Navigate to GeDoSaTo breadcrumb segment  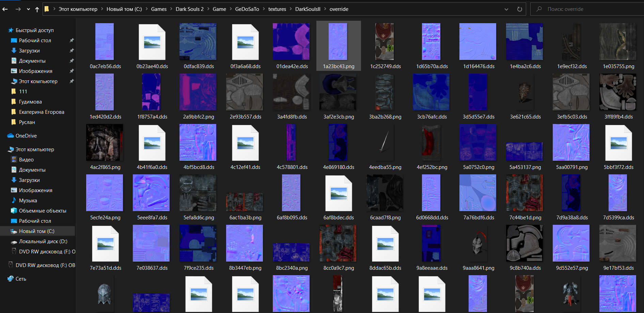tap(247, 9)
